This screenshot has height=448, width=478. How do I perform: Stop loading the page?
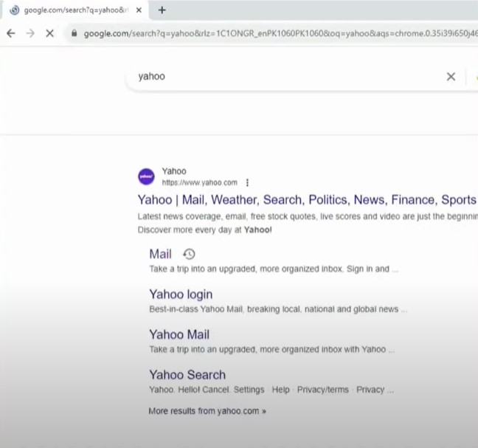(x=49, y=33)
